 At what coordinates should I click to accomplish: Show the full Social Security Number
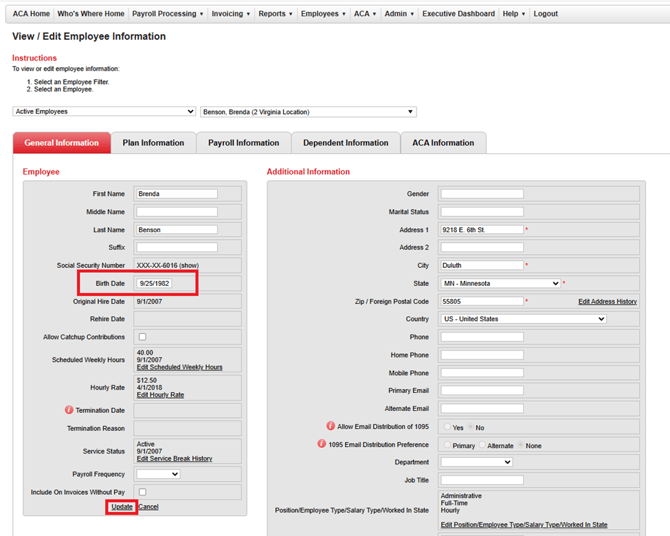pyautogui.click(x=189, y=266)
